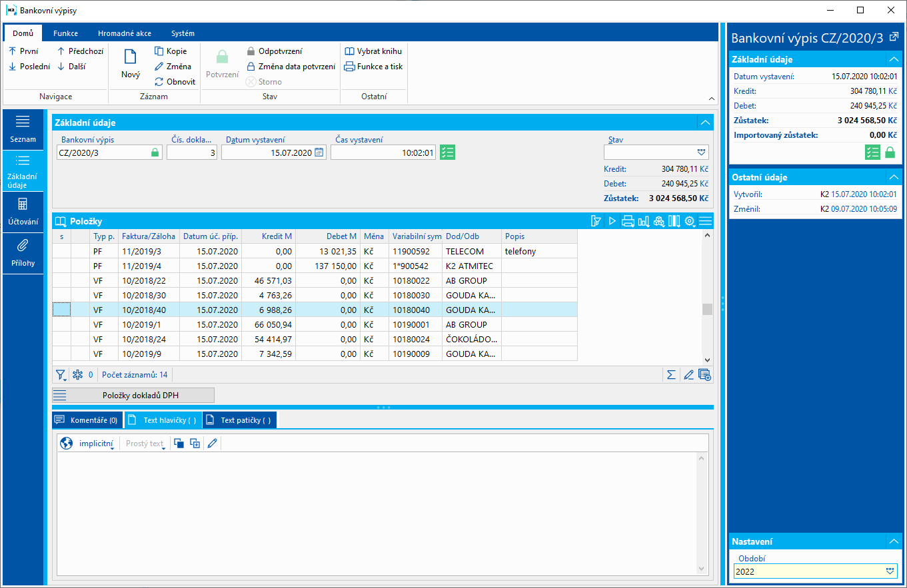This screenshot has height=588, width=907.
Task: Toggle the selection cell of the 10/2018/40 row
Action: [61, 310]
